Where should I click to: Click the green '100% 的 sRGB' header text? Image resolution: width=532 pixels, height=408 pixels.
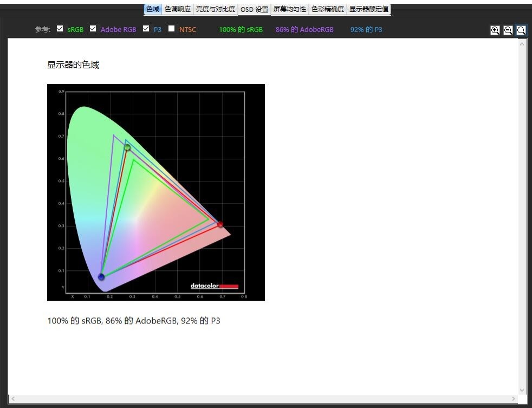click(x=241, y=30)
